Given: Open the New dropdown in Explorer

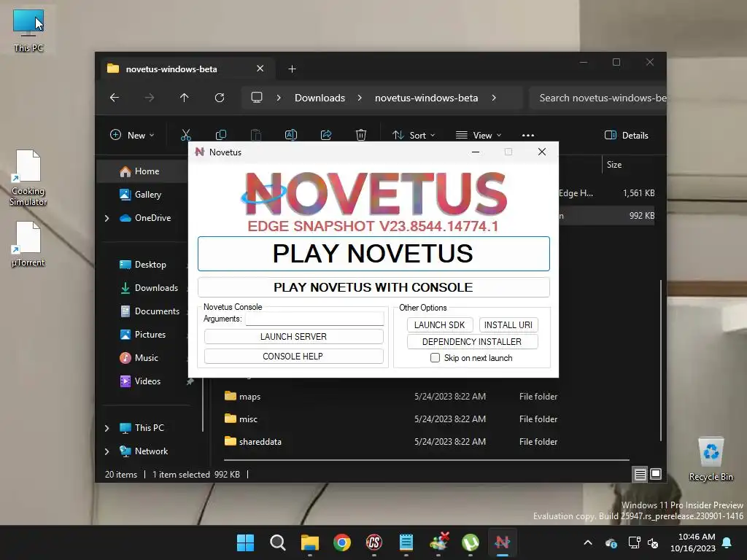Looking at the screenshot, I should [x=132, y=135].
